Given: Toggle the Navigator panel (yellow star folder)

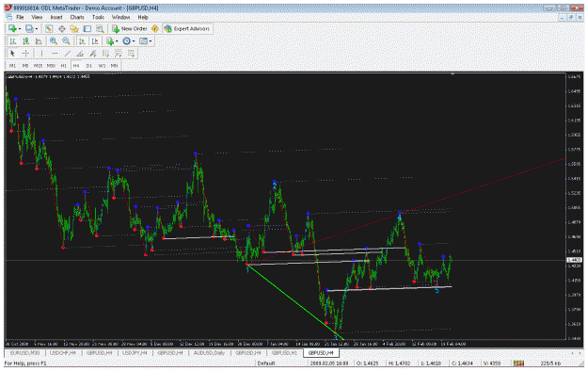Looking at the screenshot, I should click(x=74, y=28).
